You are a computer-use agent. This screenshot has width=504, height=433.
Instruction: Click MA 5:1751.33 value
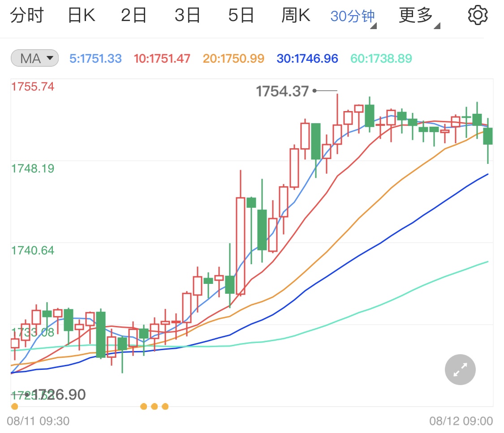click(95, 59)
